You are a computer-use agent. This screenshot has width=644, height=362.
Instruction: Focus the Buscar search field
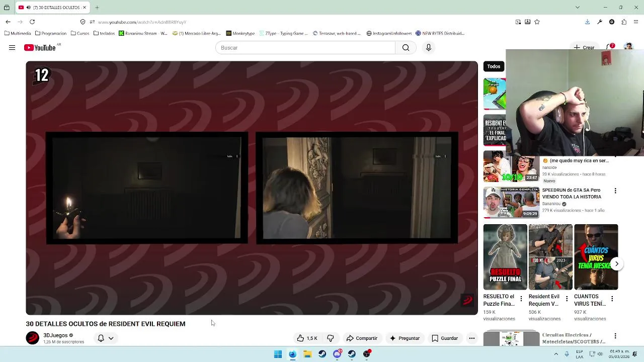tap(305, 48)
